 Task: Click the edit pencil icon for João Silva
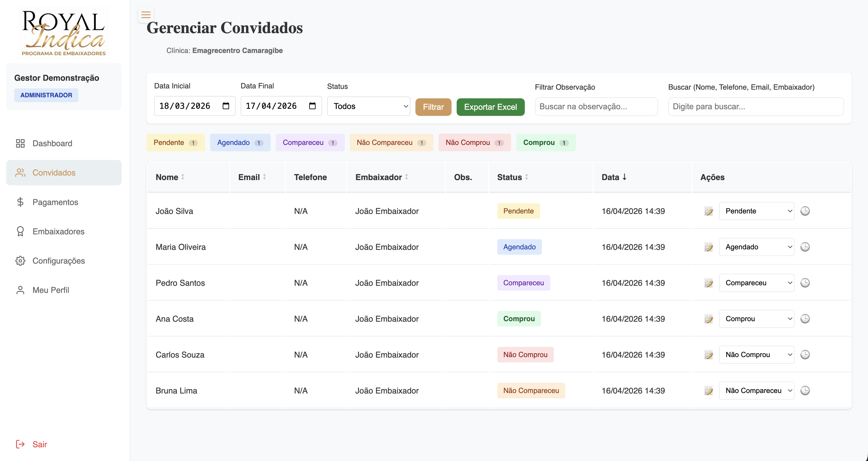[708, 211]
